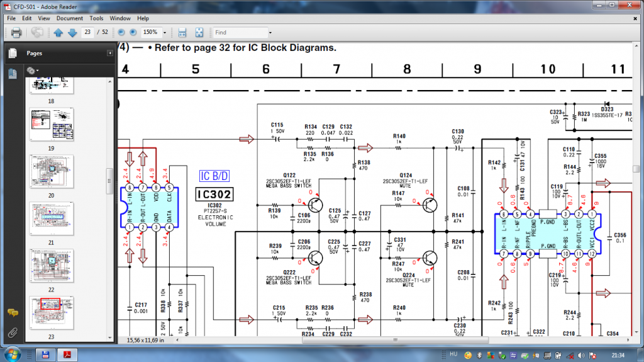Select page 23 thumbnail

pos(52,313)
